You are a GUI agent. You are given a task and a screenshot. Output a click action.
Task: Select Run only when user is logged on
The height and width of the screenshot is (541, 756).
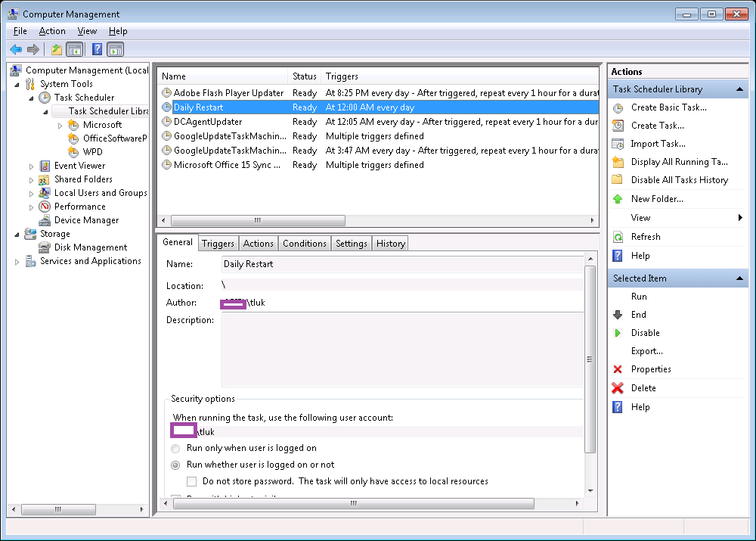pyautogui.click(x=175, y=448)
